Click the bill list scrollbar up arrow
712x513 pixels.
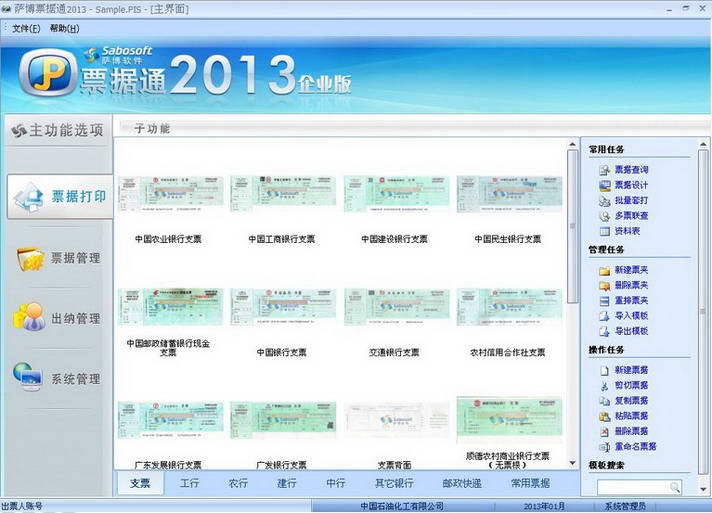point(573,144)
